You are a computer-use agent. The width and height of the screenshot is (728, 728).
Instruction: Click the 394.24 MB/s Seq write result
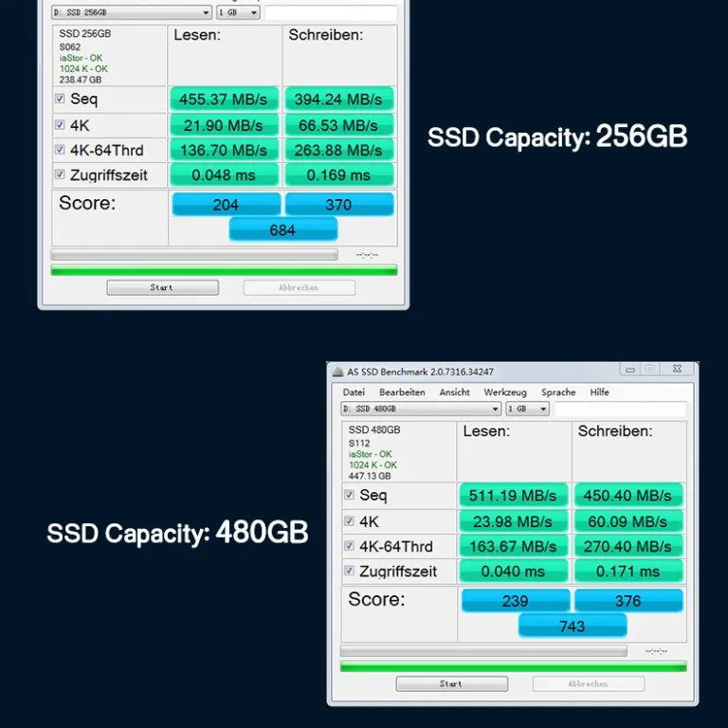[x=338, y=100]
